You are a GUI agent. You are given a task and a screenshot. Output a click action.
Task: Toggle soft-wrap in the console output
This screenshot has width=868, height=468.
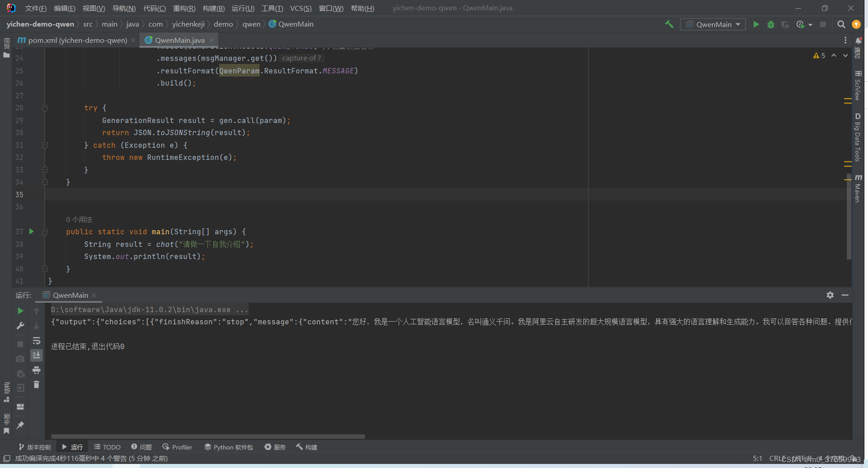36,341
